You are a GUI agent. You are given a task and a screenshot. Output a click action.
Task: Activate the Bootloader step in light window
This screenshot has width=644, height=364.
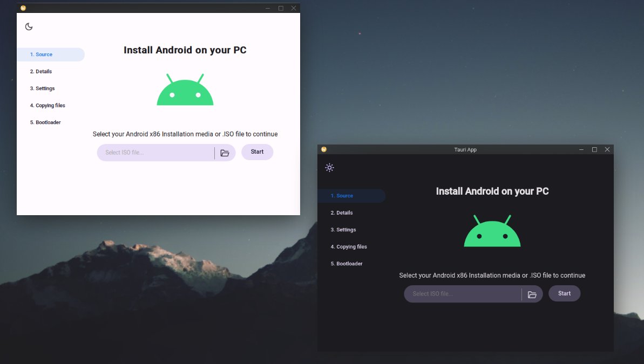(45, 122)
